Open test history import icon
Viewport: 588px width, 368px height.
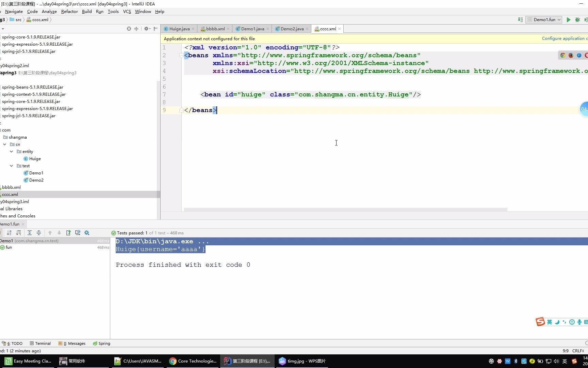(78, 233)
